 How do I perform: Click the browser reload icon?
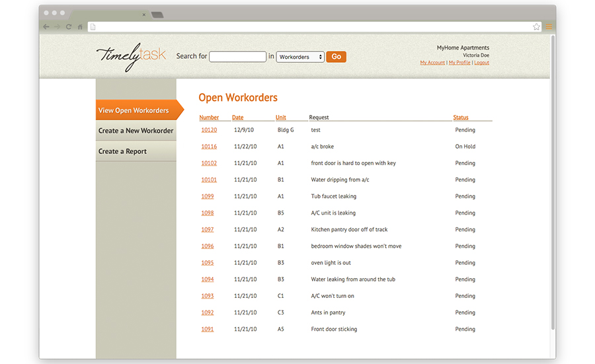(x=69, y=27)
